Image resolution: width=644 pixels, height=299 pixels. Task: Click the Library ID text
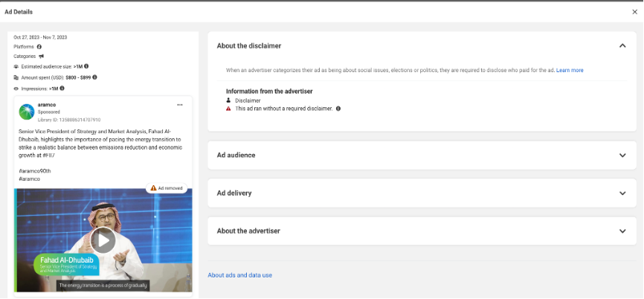click(69, 120)
